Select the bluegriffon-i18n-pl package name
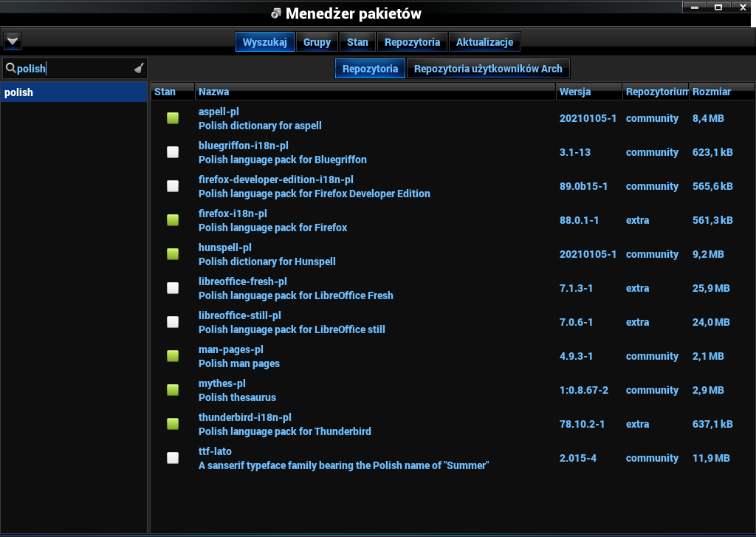Screen dimensions: 756x537 244,146
